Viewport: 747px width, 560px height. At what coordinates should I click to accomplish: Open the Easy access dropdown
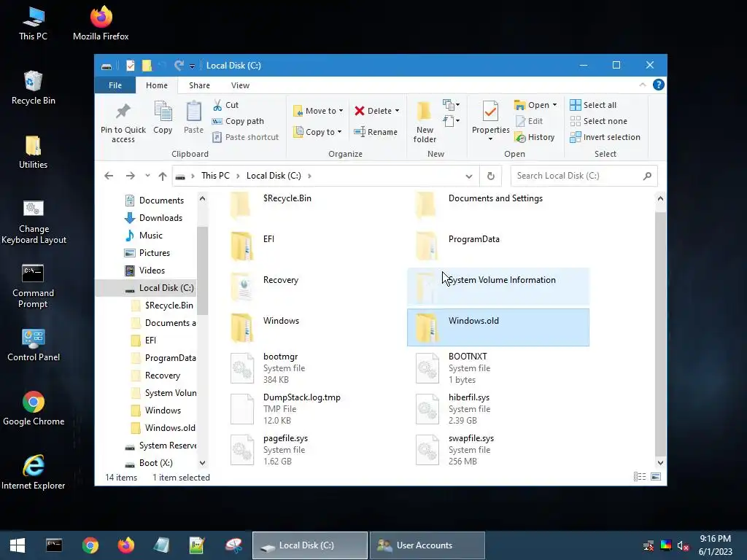(x=451, y=121)
